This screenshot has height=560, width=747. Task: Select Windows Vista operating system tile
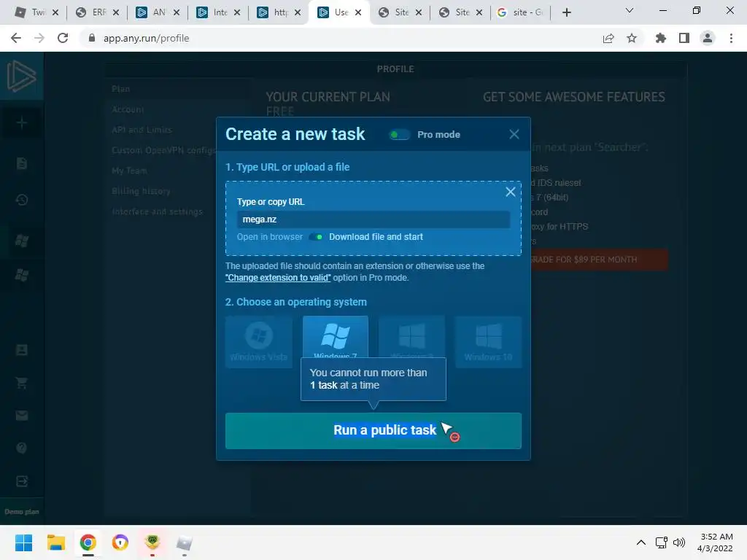click(259, 342)
